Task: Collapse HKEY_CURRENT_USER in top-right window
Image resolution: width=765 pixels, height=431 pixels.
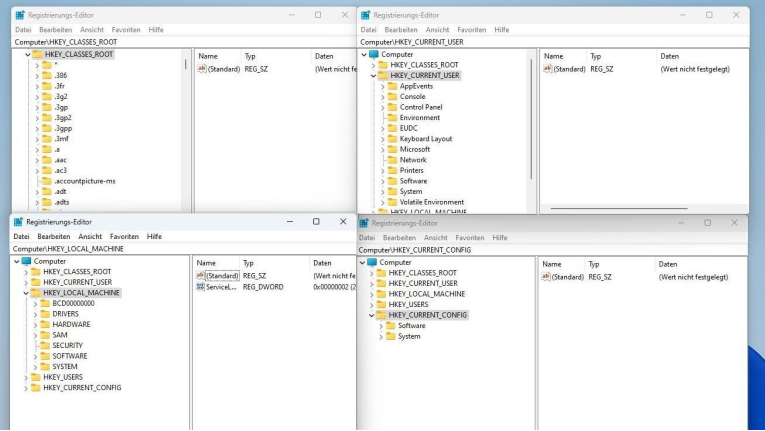Action: tap(373, 76)
